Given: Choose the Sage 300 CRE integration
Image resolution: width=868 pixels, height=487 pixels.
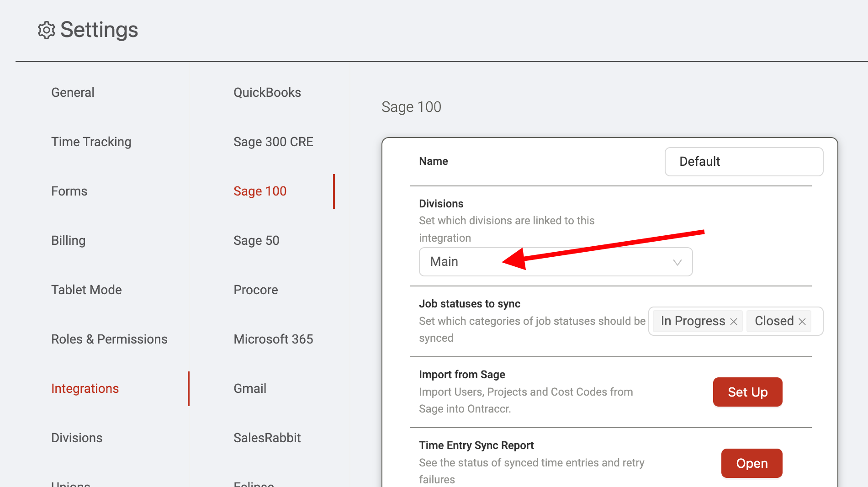Looking at the screenshot, I should point(273,142).
